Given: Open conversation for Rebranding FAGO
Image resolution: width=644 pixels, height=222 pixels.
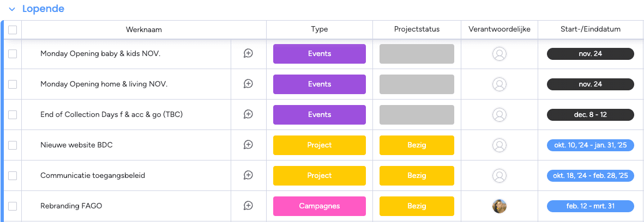Looking at the screenshot, I should pos(248,206).
